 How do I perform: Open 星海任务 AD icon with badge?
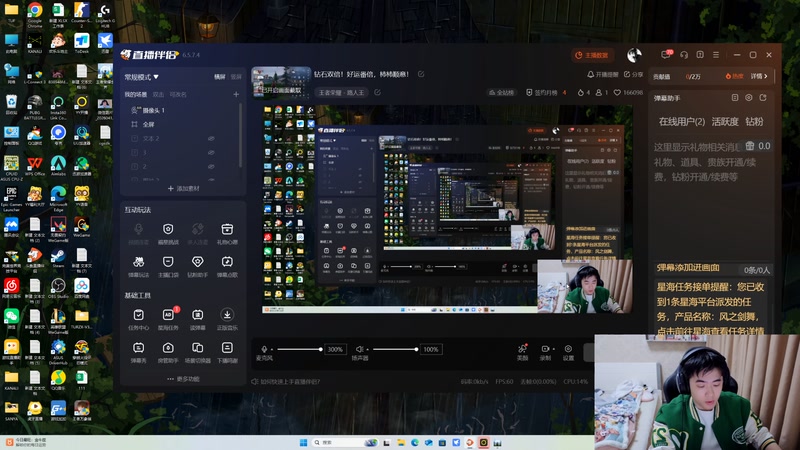[x=168, y=319]
